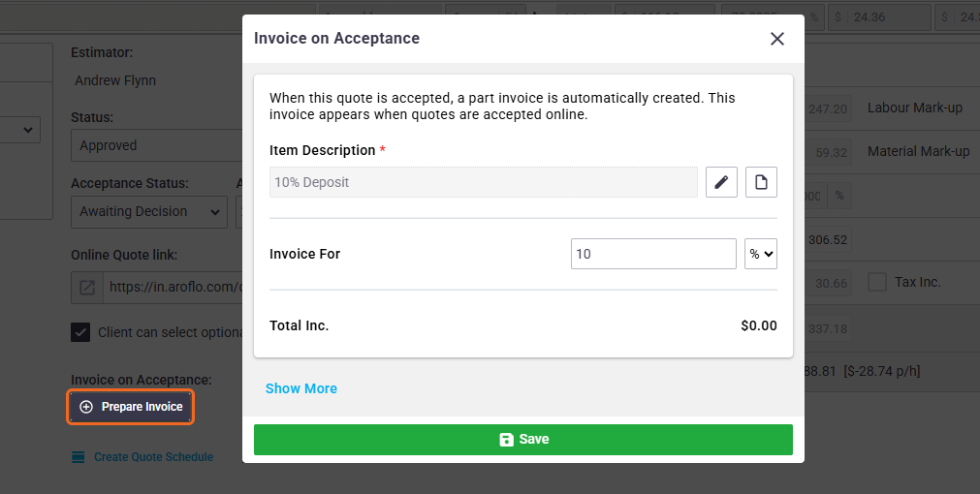Click the plus icon on Prepare Invoice

(86, 407)
